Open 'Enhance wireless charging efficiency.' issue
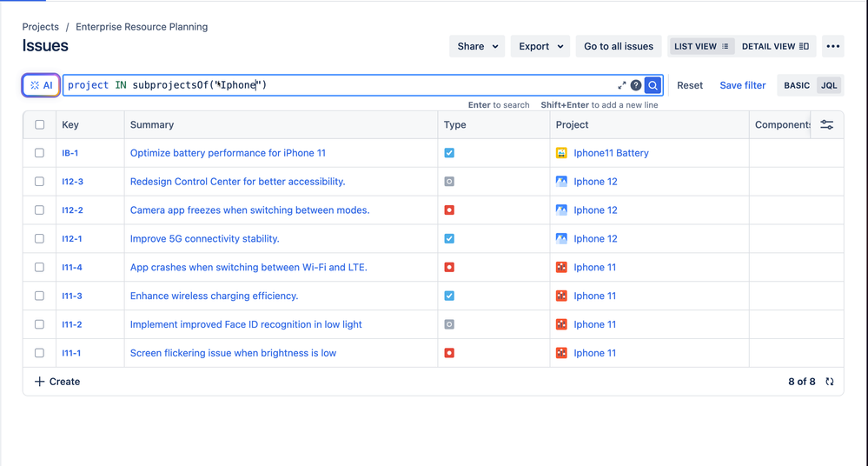868x466 pixels. (215, 296)
